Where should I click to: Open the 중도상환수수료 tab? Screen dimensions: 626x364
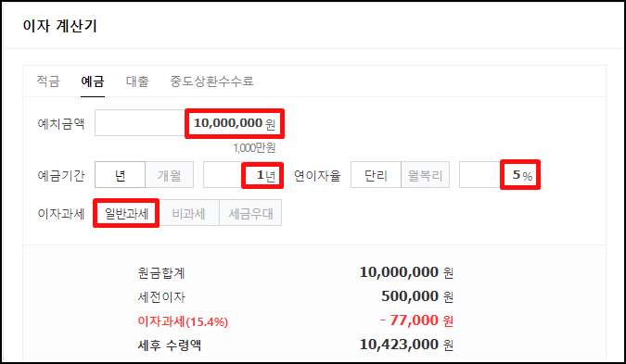[x=211, y=82]
